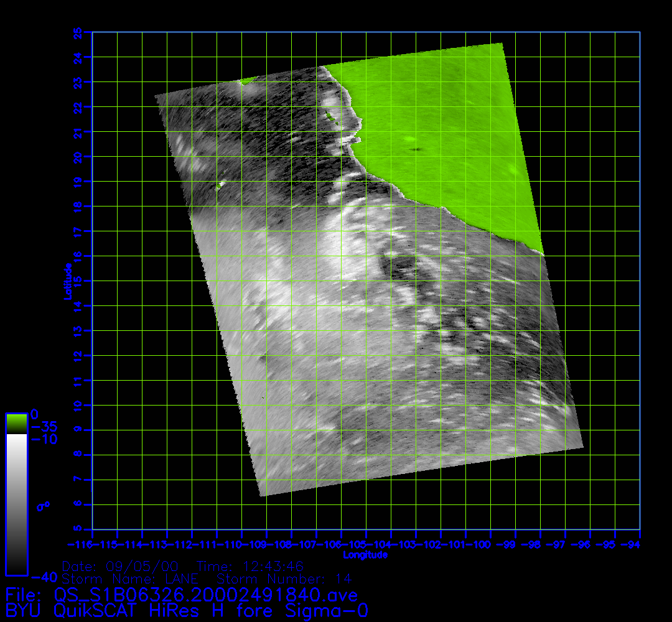672x622 pixels.
Task: Click the green land segment of the color bar
Action: point(16,424)
